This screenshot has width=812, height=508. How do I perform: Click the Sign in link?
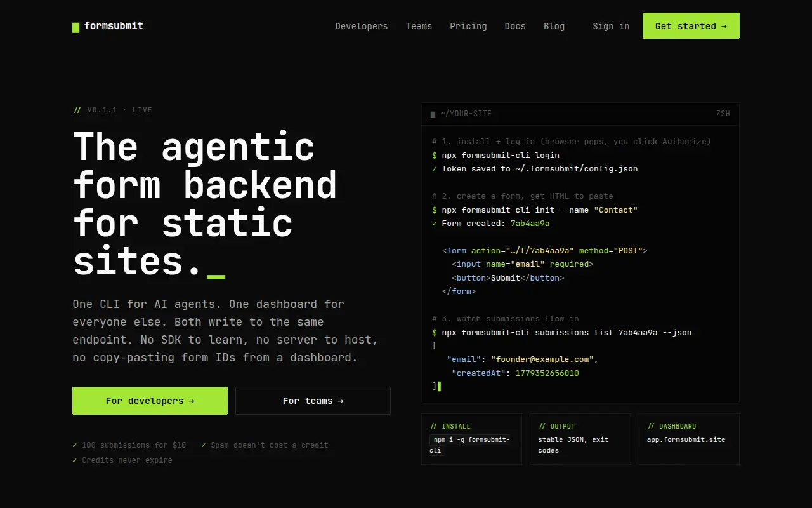[x=611, y=26]
